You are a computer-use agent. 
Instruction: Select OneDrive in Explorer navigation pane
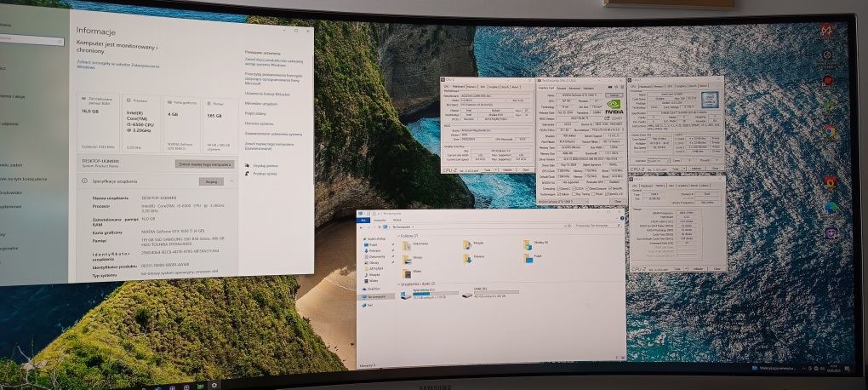tap(373, 289)
